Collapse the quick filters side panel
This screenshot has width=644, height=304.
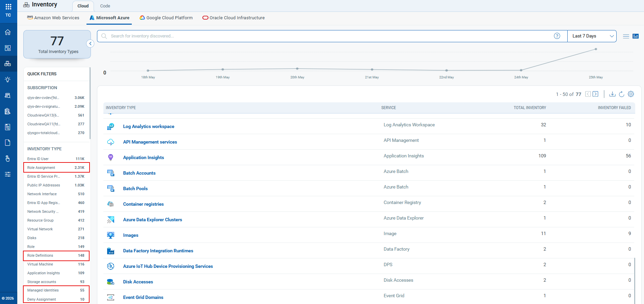pyautogui.click(x=90, y=44)
